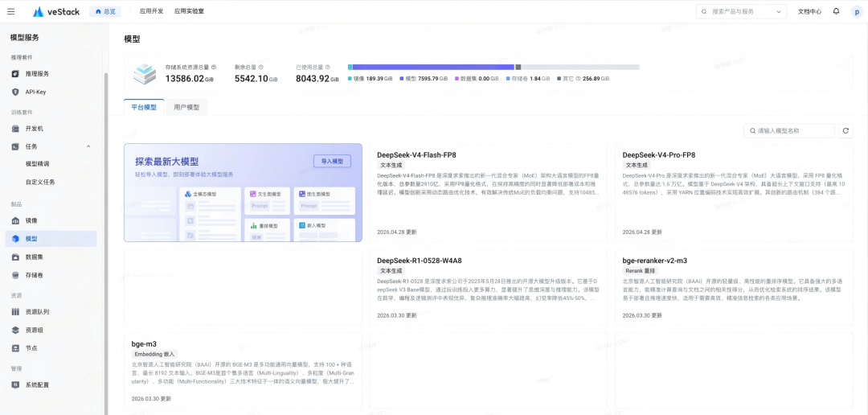Screen dimensions: 868x415
Task: Open 模型精调 in the sidebar
Action: coord(37,164)
